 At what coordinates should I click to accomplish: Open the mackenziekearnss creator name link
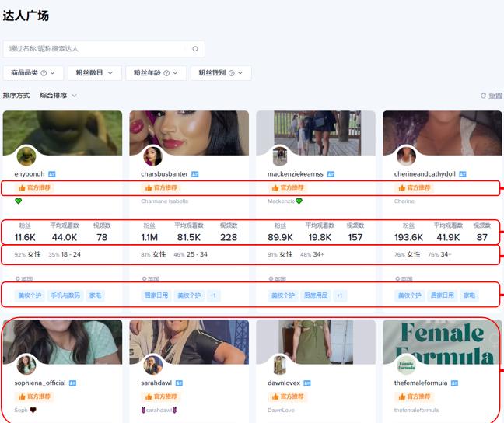[296, 174]
